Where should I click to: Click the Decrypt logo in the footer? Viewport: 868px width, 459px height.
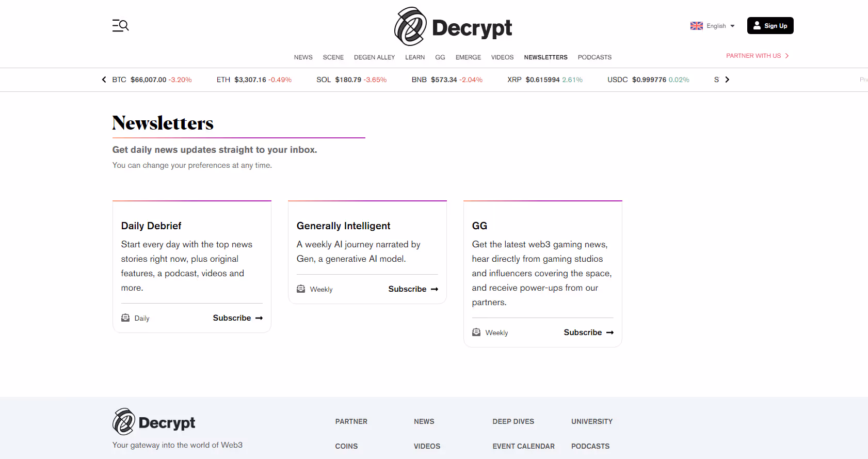(x=154, y=422)
